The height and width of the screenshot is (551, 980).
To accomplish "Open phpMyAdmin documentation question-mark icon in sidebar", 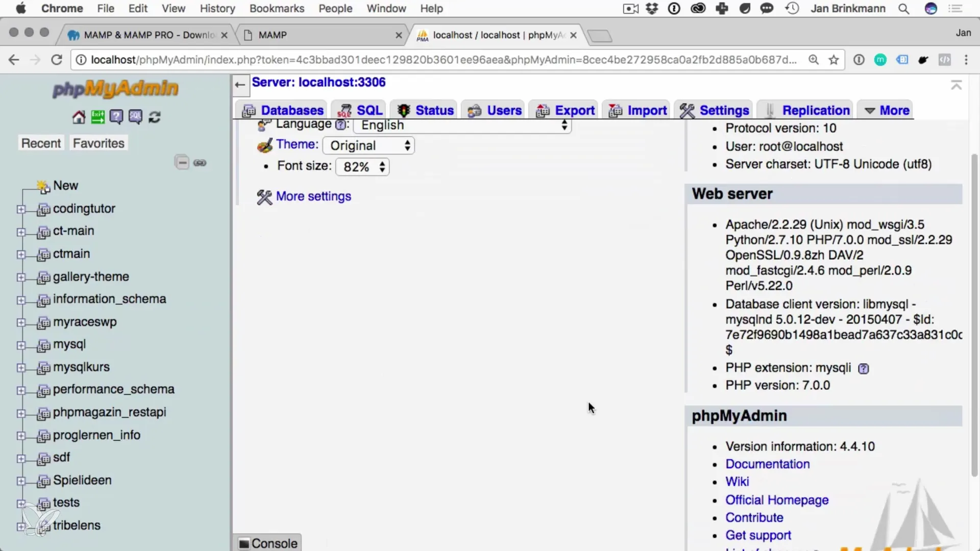I will click(x=116, y=117).
